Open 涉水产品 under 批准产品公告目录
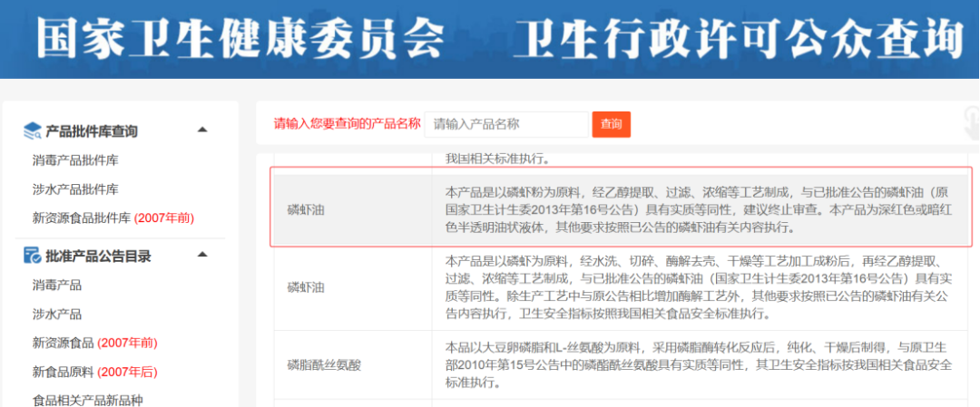Viewport: 980px width, 407px height. pos(57,315)
